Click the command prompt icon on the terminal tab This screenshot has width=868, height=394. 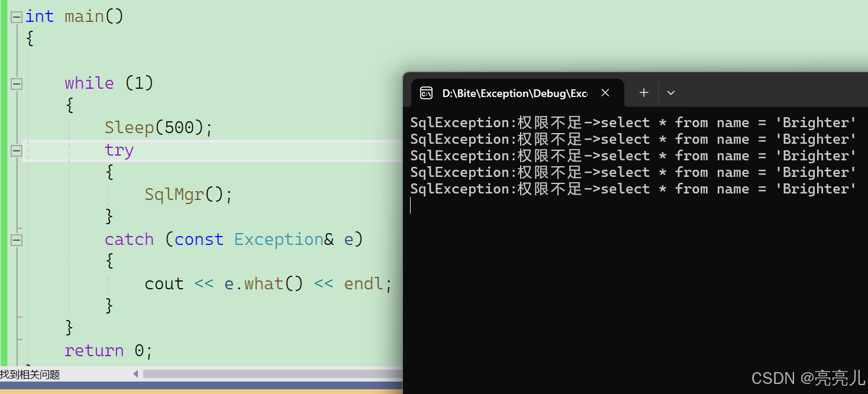coord(426,93)
